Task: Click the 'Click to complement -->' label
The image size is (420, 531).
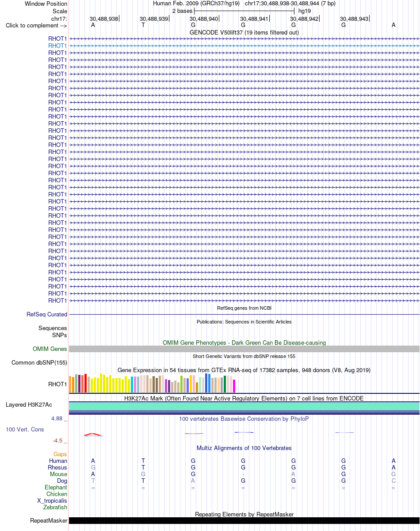Action: click(x=36, y=25)
